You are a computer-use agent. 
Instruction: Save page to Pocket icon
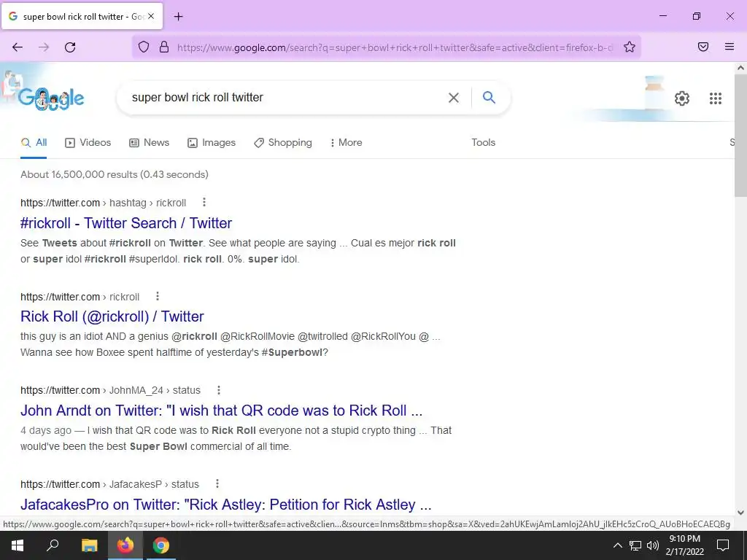703,47
